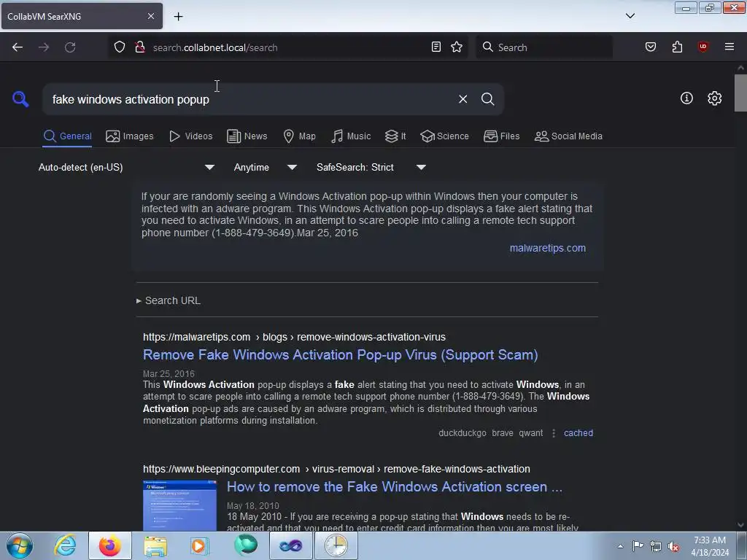Click the qwant engine label
This screenshot has height=560, width=747.
[x=531, y=433]
